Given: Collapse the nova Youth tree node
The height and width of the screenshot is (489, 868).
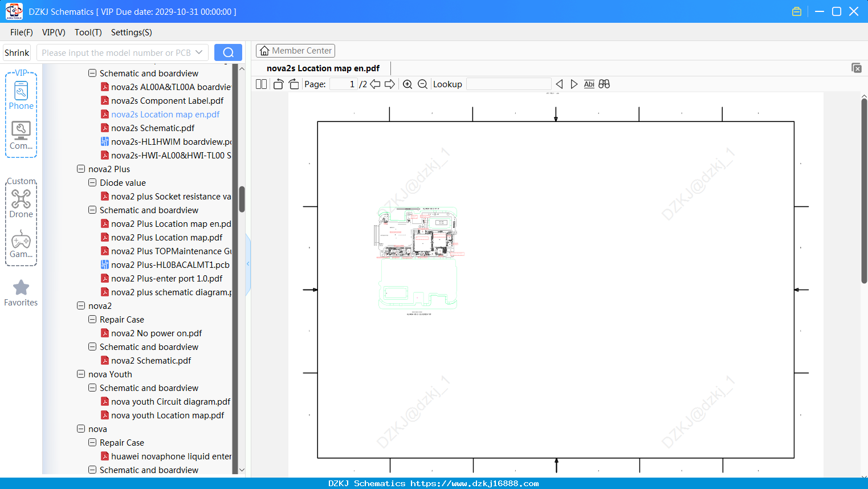Looking at the screenshot, I should pos(81,374).
